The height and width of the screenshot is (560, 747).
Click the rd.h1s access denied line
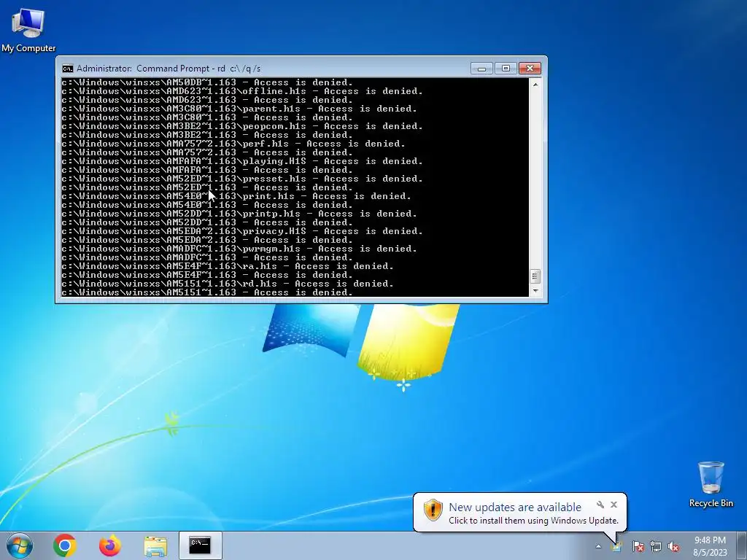[x=228, y=284]
